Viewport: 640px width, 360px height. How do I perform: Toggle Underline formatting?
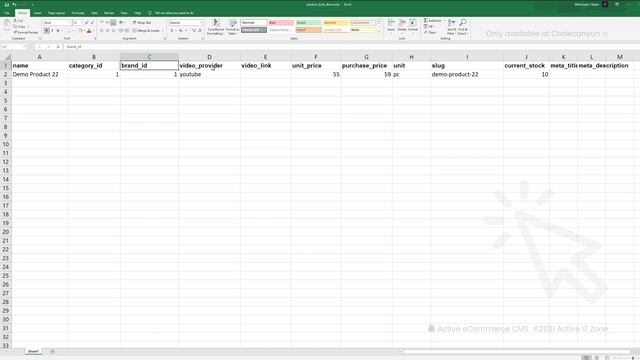pos(58,31)
